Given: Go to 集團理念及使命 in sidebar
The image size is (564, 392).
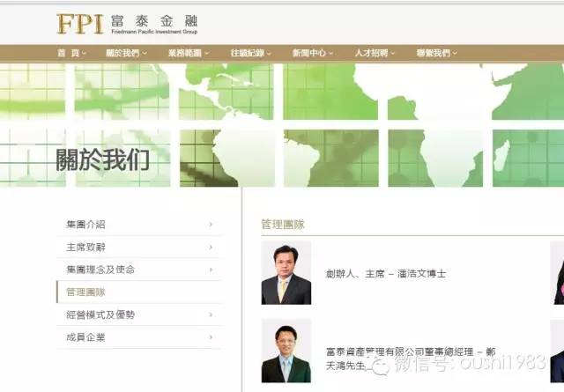Looking at the screenshot, I should click(x=139, y=270).
